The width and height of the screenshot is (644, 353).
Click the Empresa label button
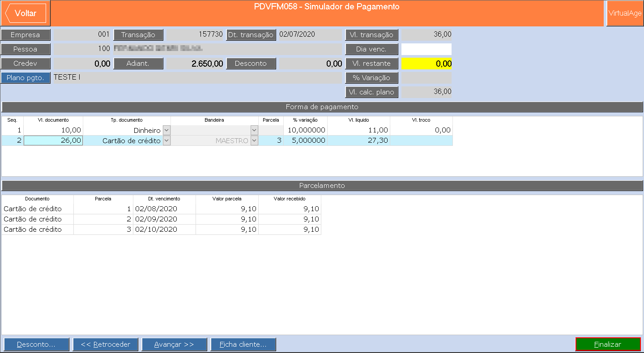pos(26,35)
